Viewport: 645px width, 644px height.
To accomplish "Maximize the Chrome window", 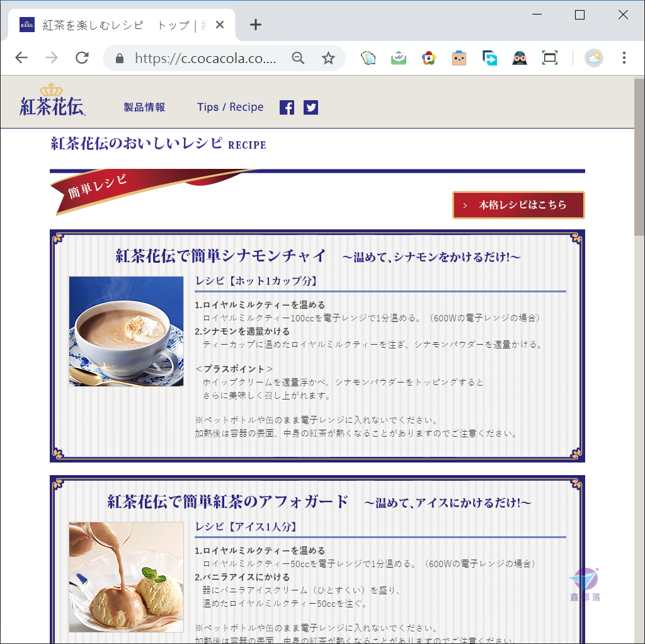I will coord(579,14).
